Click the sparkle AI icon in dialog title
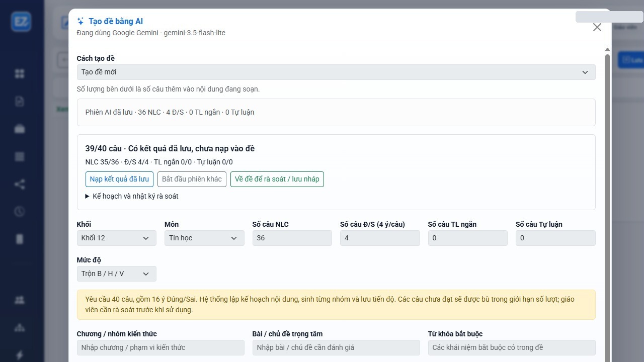 80,21
